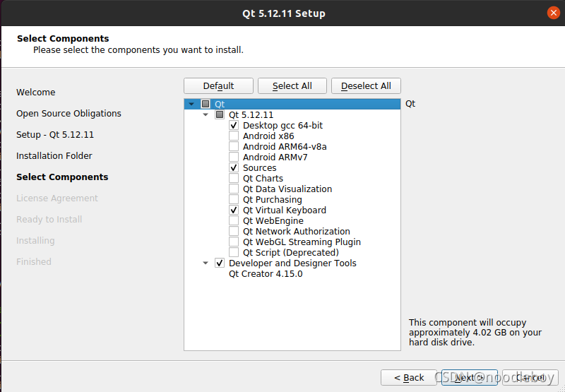Proceed with the Next button

pos(470,378)
